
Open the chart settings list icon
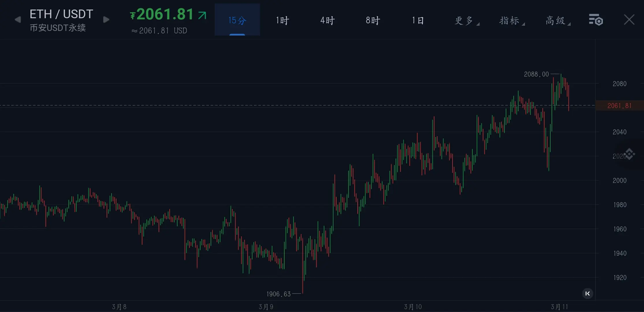point(596,20)
